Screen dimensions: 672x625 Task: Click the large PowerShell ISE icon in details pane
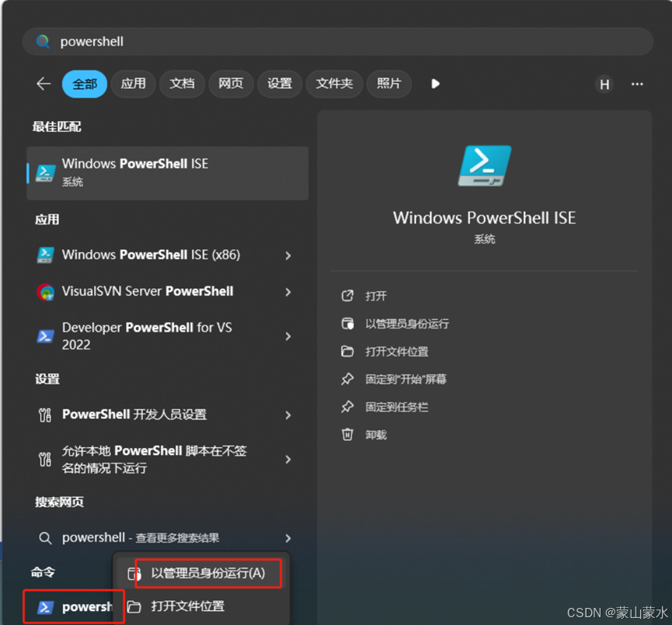(x=485, y=166)
